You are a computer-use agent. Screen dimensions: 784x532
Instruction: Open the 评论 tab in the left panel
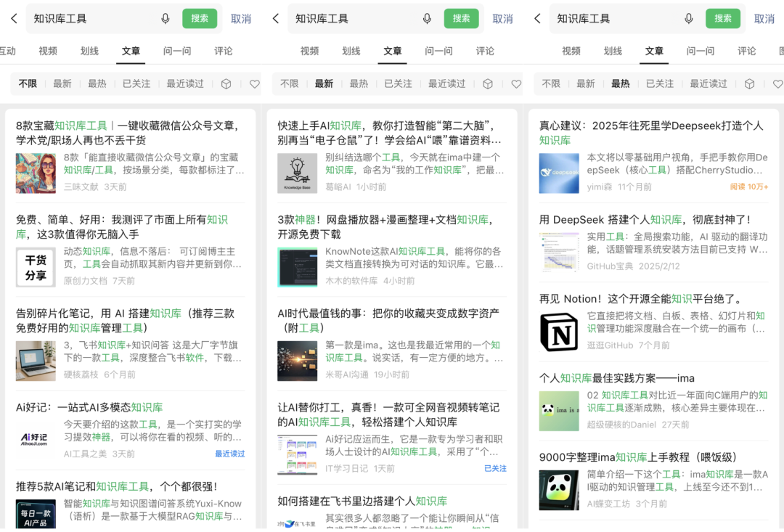tap(224, 51)
